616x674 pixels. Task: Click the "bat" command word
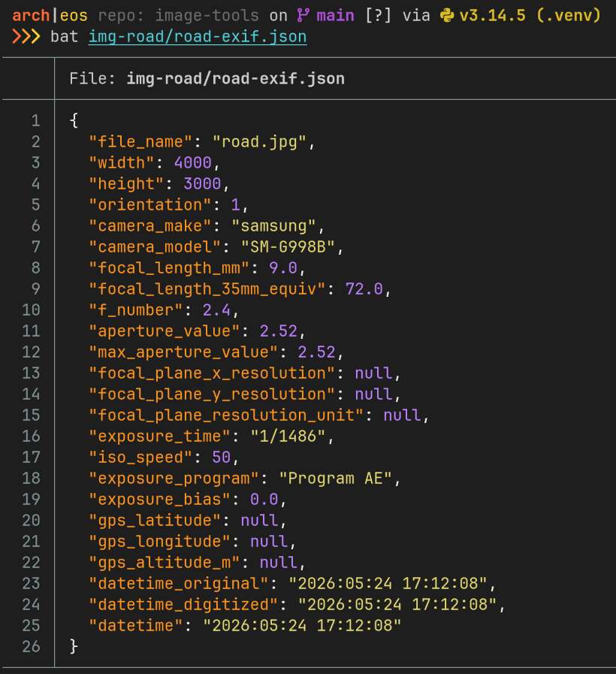click(x=64, y=37)
